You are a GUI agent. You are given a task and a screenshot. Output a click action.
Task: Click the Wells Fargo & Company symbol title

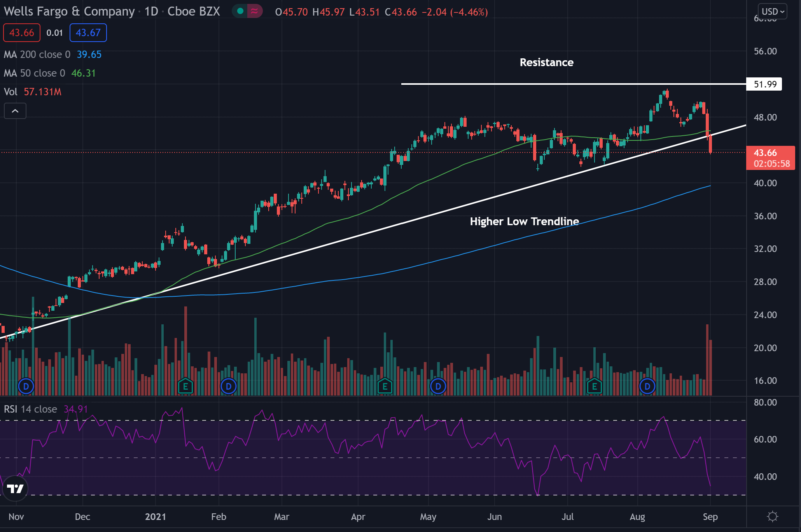click(69, 12)
